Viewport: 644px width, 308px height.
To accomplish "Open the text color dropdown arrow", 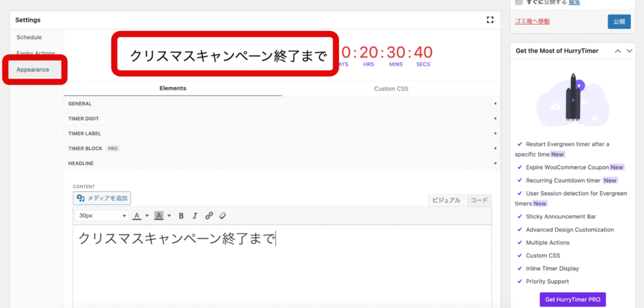I will pos(147,216).
